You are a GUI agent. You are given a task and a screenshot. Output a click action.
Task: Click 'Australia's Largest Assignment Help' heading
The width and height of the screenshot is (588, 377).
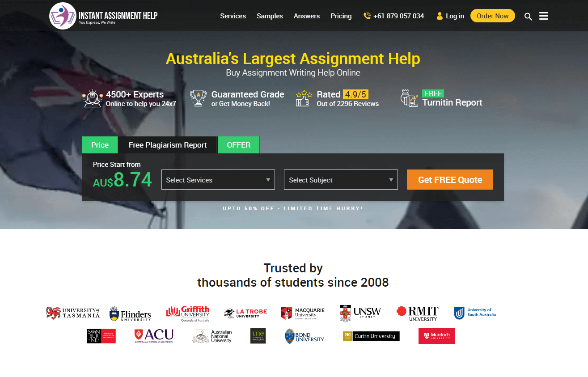[x=293, y=59]
